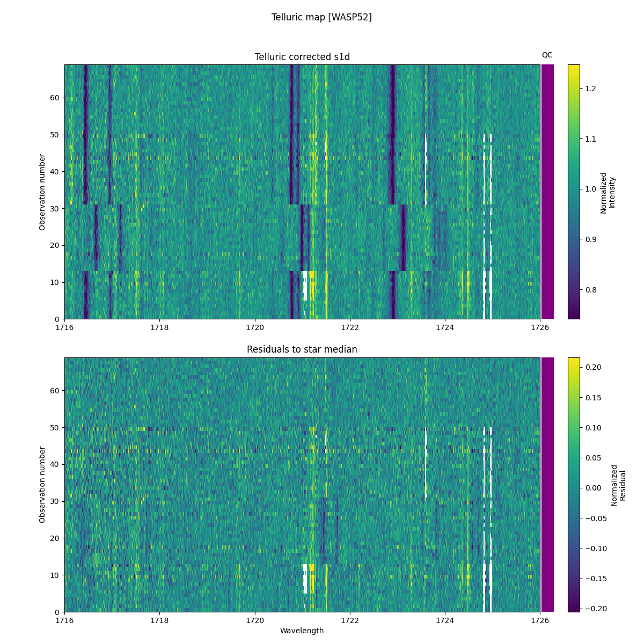Screen dimensions: 644x644
Task: Click the 1.0 tick on intensity colorbar
Action: pos(590,189)
